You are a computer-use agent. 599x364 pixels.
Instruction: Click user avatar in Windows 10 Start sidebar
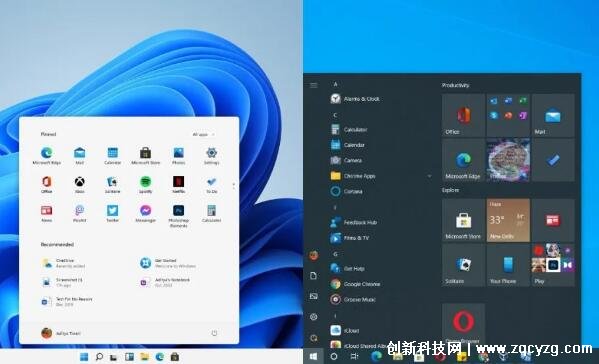313,255
